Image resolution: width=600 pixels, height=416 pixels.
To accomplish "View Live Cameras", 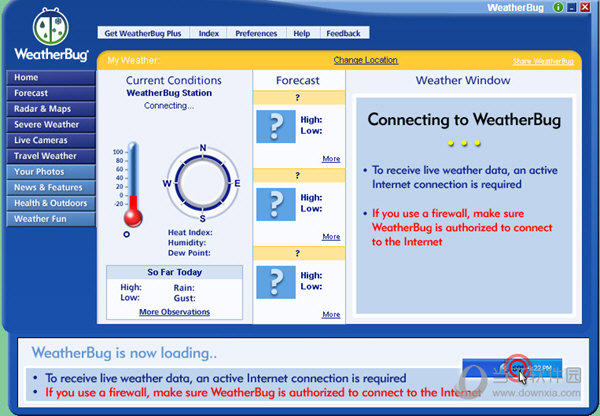I will (x=51, y=140).
